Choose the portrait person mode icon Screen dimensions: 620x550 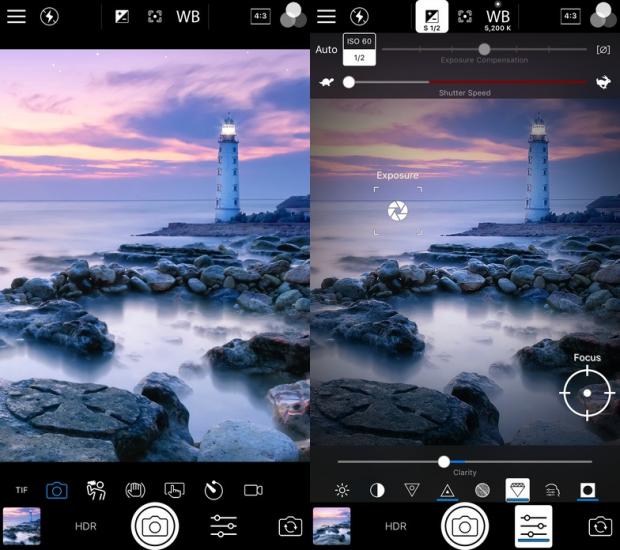click(x=96, y=490)
